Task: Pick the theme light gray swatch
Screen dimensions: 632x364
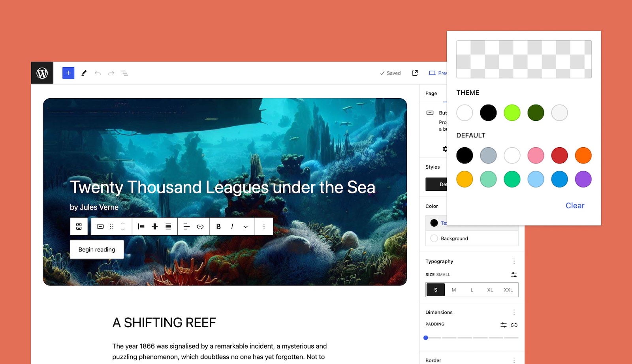Action: pos(559,113)
